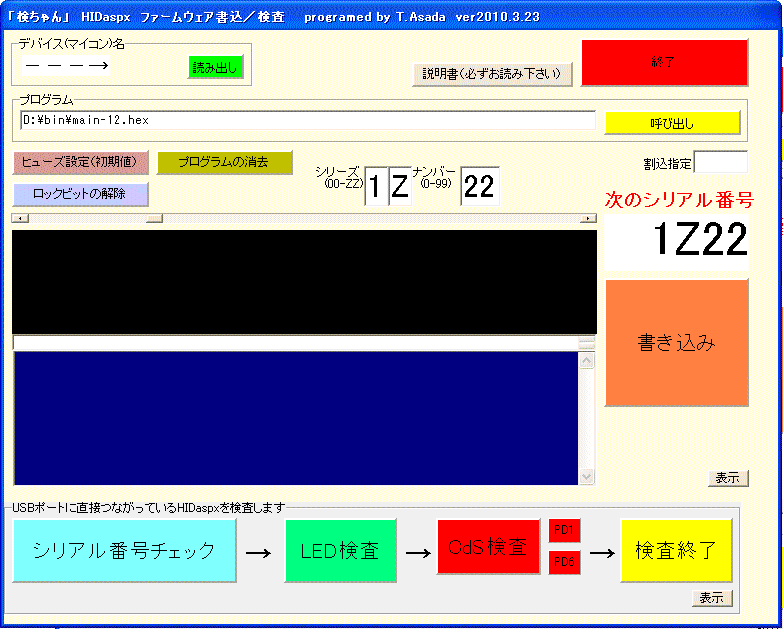Image resolution: width=783 pixels, height=629 pixels.
Task: Click the program file path field
Action: coord(306,120)
